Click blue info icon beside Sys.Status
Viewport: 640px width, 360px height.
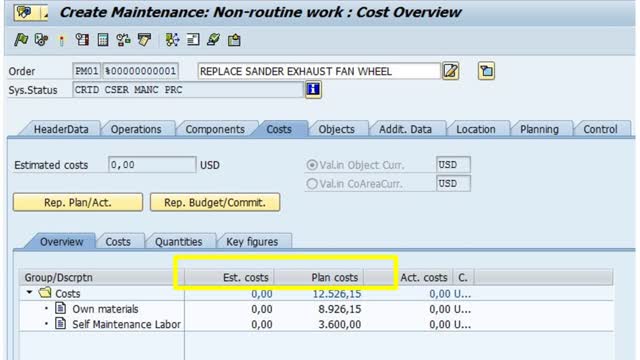(313, 89)
